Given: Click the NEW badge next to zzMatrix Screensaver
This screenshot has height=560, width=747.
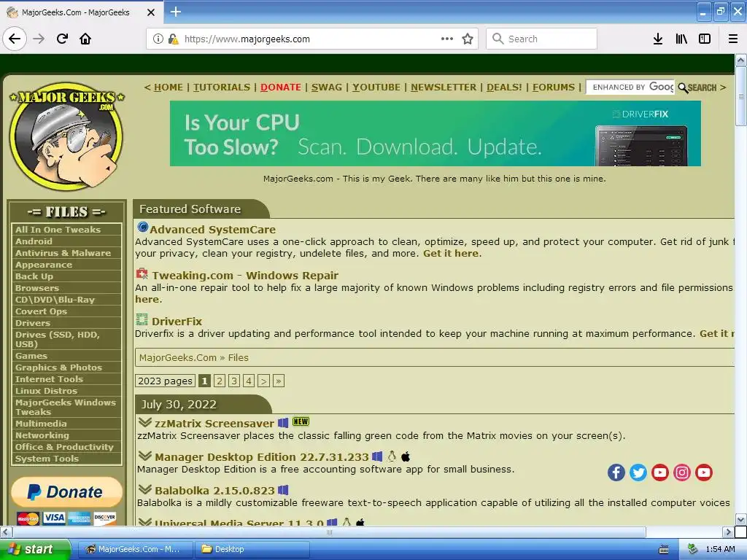Looking at the screenshot, I should (x=301, y=421).
